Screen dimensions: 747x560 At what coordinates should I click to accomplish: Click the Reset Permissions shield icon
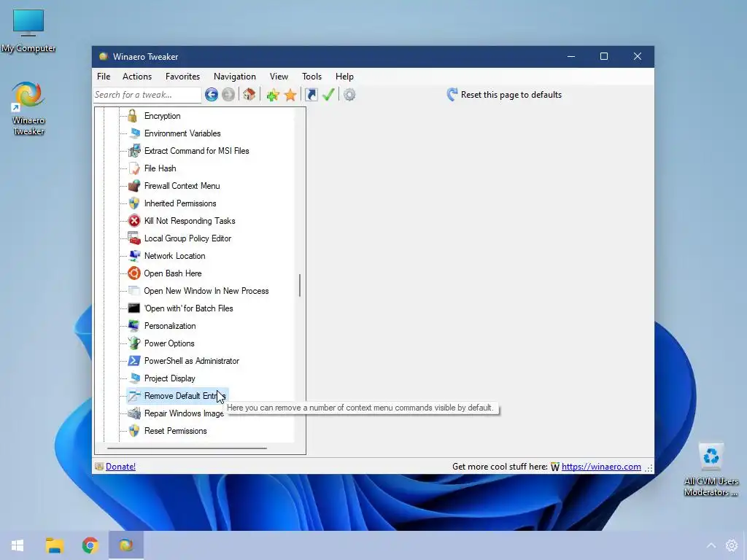pos(134,431)
